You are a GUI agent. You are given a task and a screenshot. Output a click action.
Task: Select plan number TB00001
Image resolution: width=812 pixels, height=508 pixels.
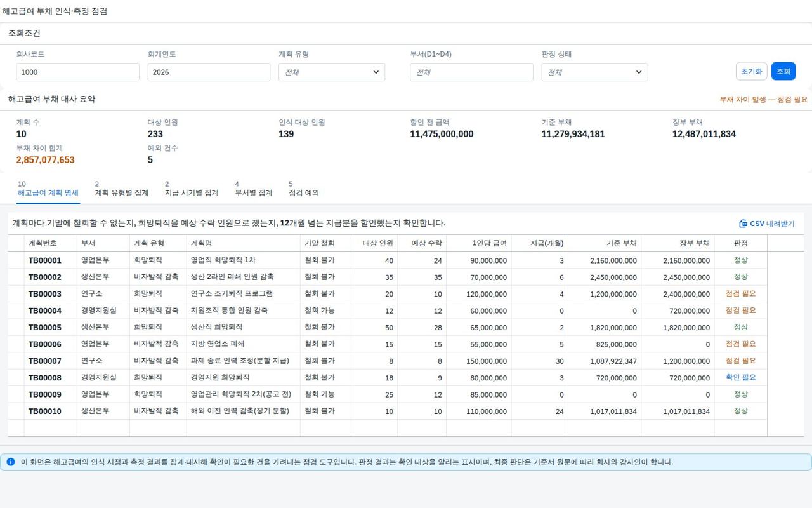pos(45,260)
